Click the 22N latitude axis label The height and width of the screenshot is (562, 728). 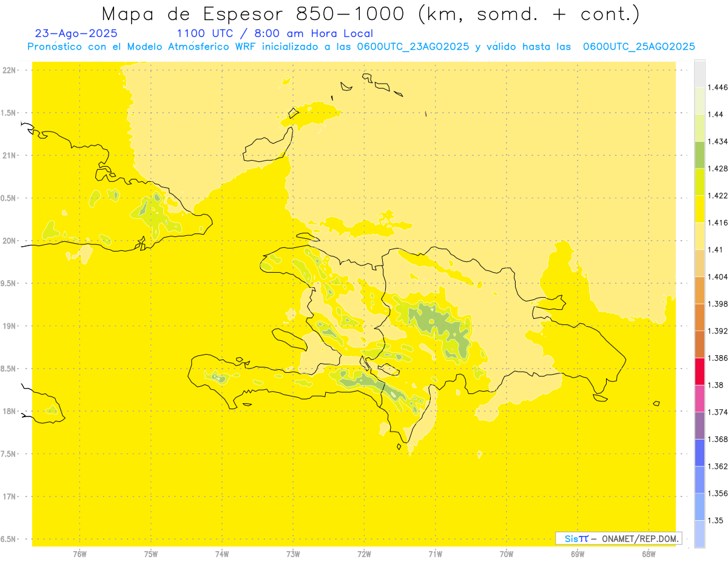(x=10, y=70)
